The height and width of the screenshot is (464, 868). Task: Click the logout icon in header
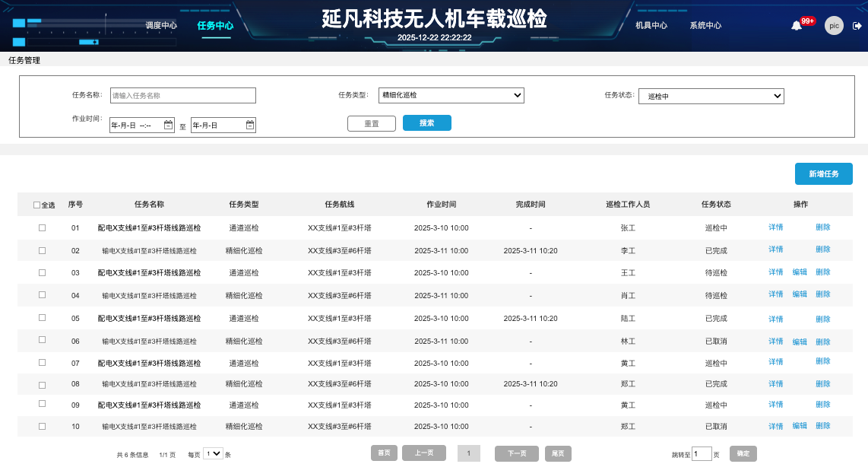tap(857, 26)
